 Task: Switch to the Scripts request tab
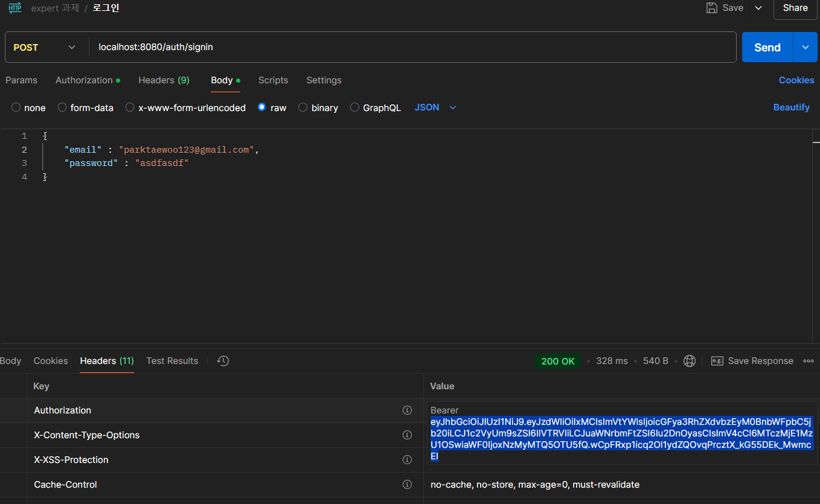pos(273,80)
